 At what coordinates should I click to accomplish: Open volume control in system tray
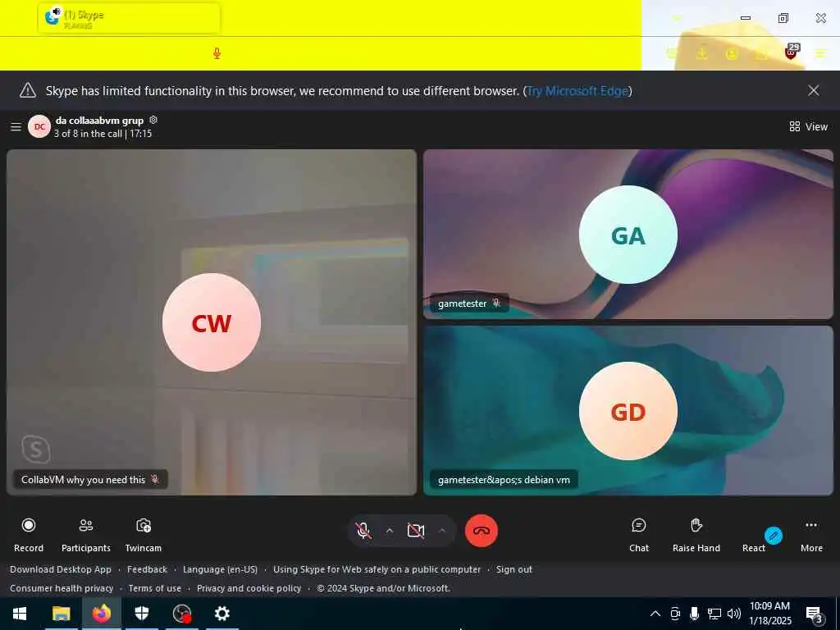click(734, 614)
